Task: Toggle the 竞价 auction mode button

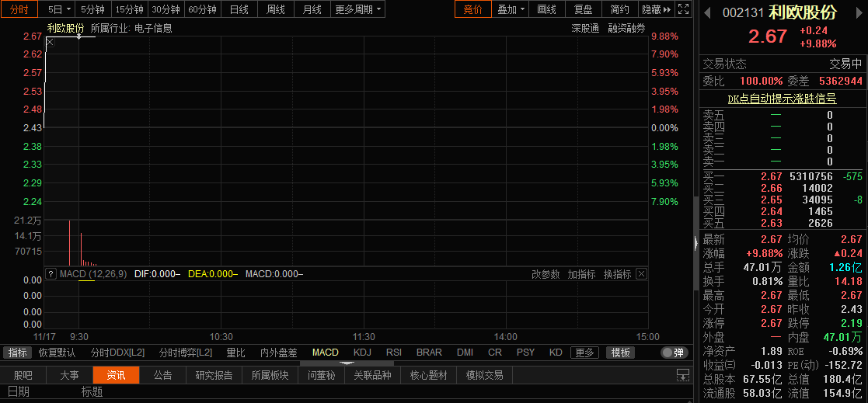Action: [472, 9]
